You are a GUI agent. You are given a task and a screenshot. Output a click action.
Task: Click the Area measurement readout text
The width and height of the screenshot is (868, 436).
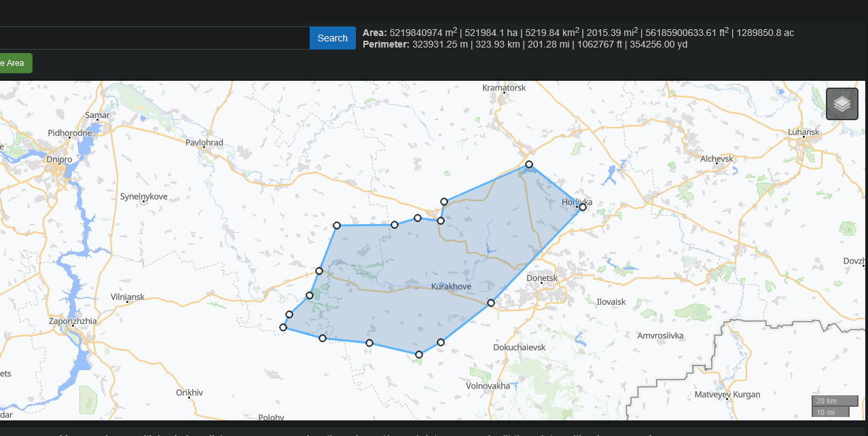click(578, 33)
